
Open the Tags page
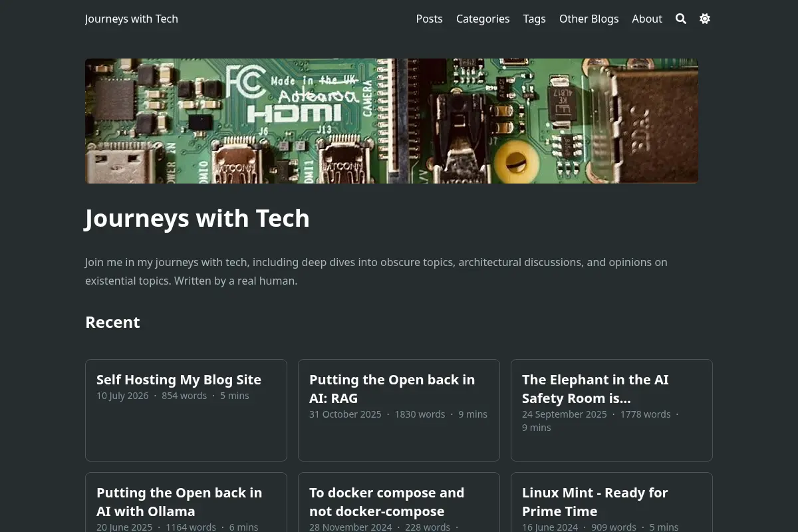click(534, 19)
